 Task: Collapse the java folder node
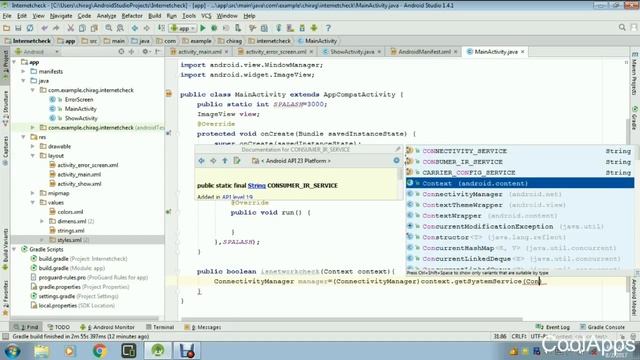tap(24, 81)
